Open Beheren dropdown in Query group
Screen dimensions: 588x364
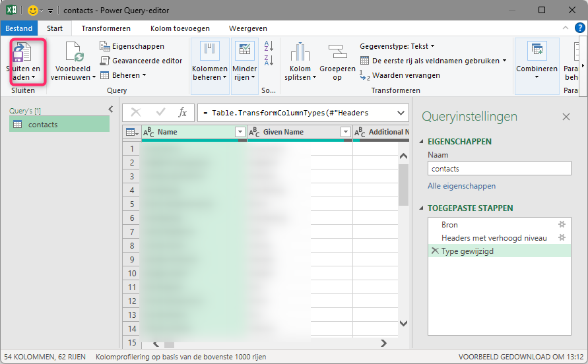(x=123, y=75)
